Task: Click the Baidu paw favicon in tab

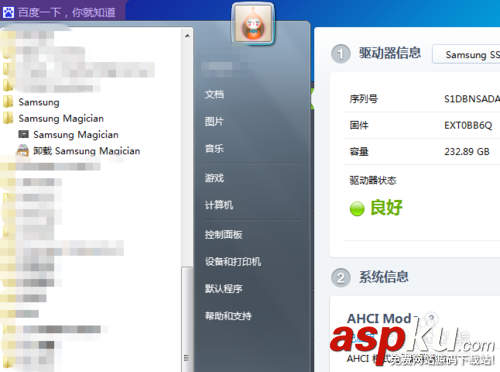Action: 8,13
